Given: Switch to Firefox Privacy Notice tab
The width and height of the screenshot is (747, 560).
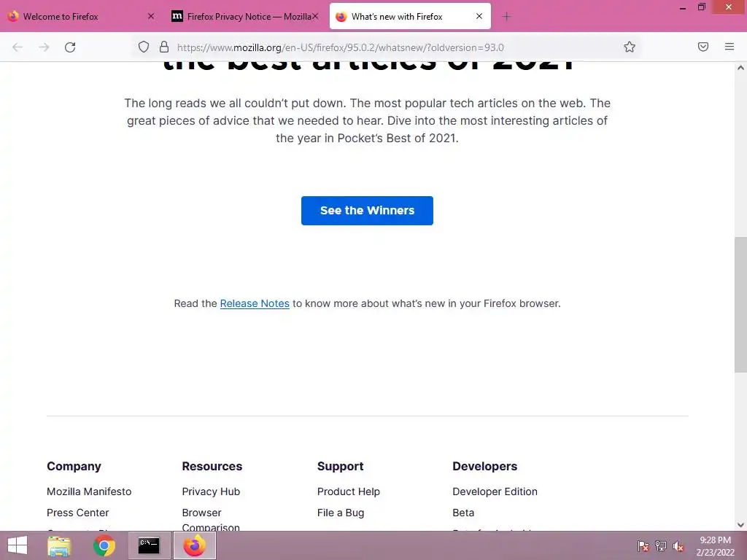Looking at the screenshot, I should point(244,16).
